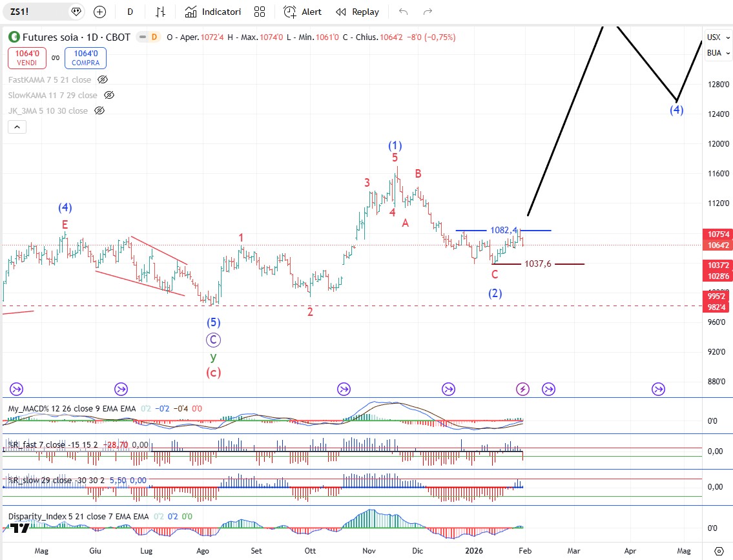Add a symbol to compare with plus icon
The image size is (733, 560).
(99, 12)
